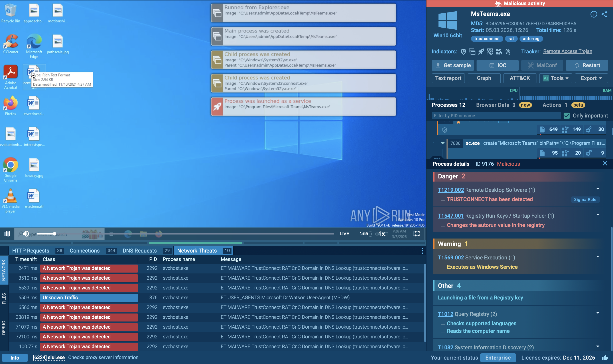
Task: Click the gears icon showing 30 registry events
Action: pyautogui.click(x=589, y=129)
